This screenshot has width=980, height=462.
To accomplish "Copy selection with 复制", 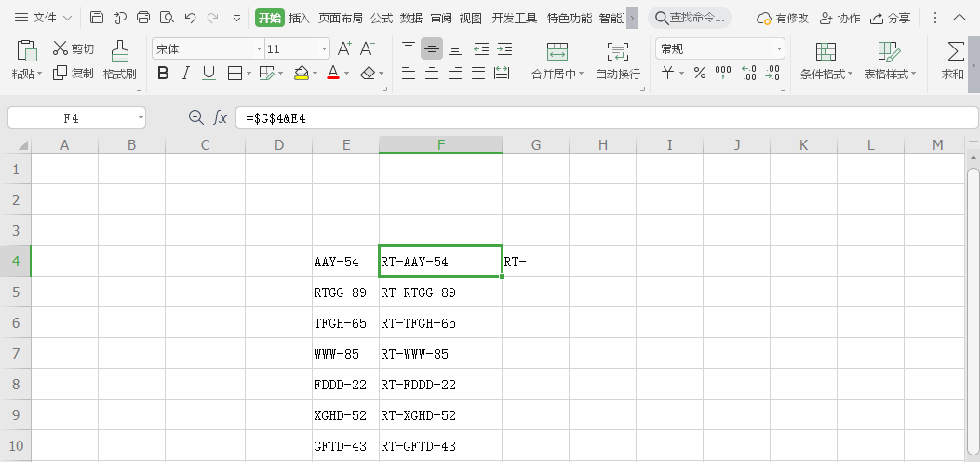I will coord(74,74).
